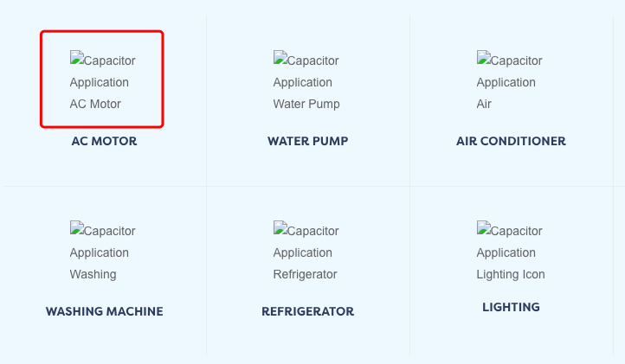This screenshot has height=364, width=625.
Task: Click the red highlighted AC Motor card
Action: click(102, 80)
